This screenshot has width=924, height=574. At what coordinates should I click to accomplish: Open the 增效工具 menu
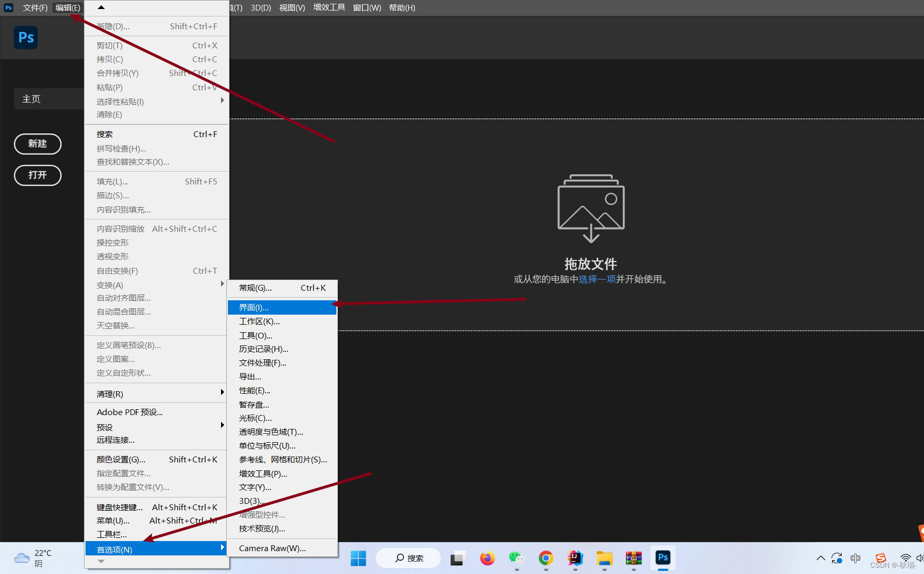point(329,7)
